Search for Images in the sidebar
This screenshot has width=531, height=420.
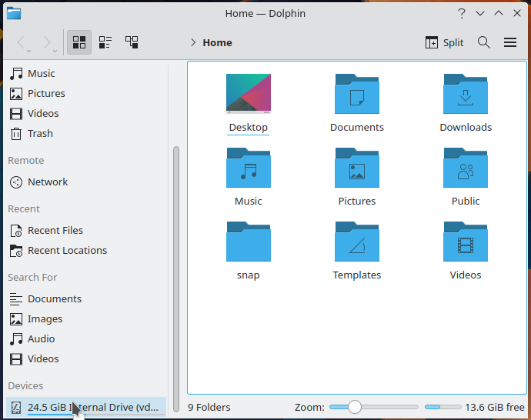pos(45,318)
